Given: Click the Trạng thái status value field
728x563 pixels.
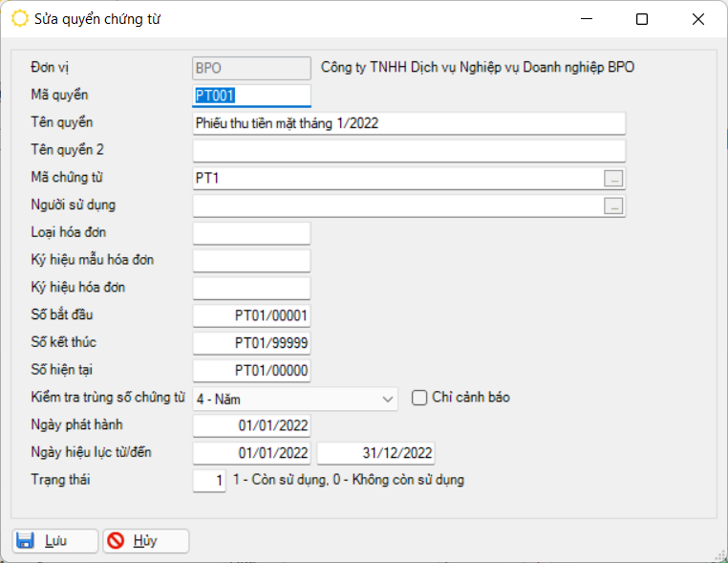Looking at the screenshot, I should coord(209,481).
